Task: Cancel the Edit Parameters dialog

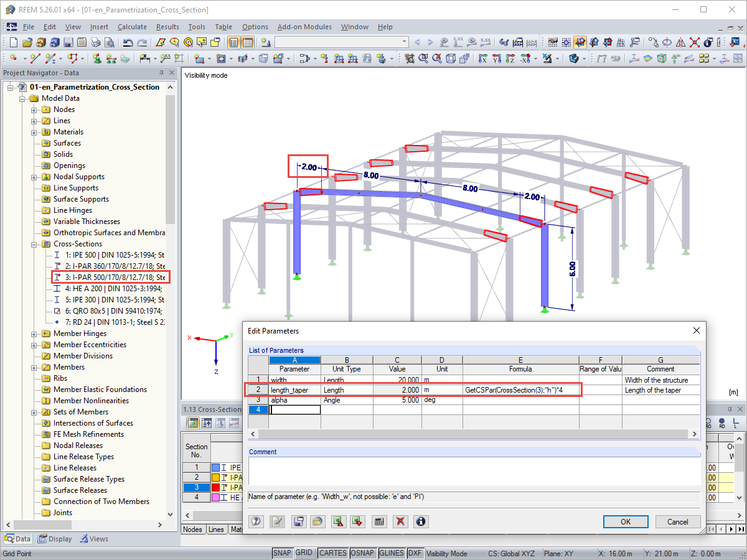Action: pos(678,521)
